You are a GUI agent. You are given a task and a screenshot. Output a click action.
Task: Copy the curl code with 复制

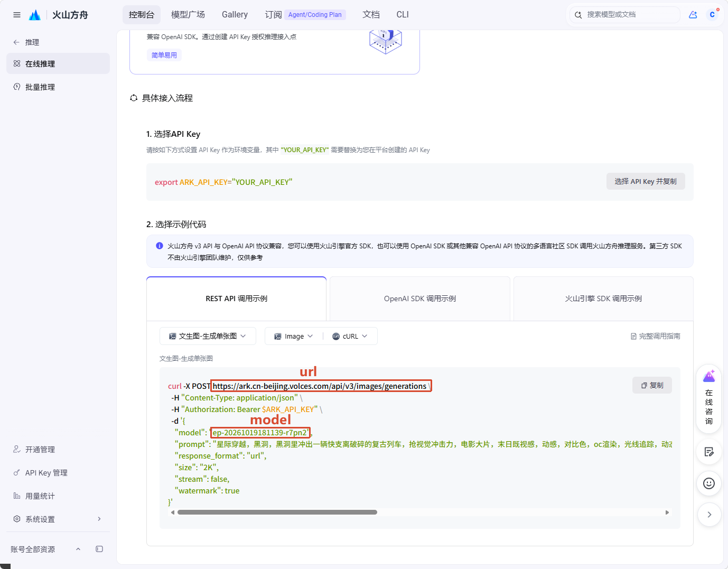tap(652, 385)
